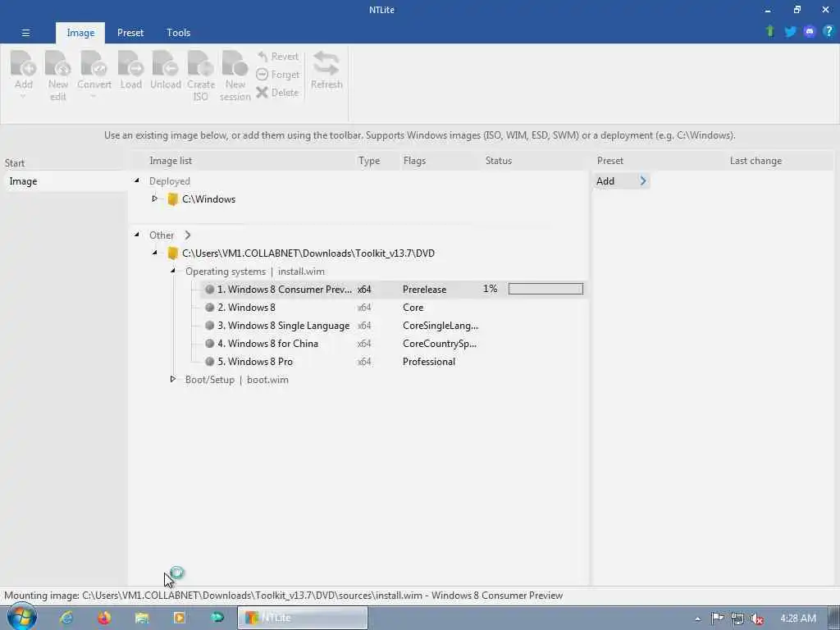Select the Windows 8 Single Language row
This screenshot has width=840, height=630.
pyautogui.click(x=394, y=326)
